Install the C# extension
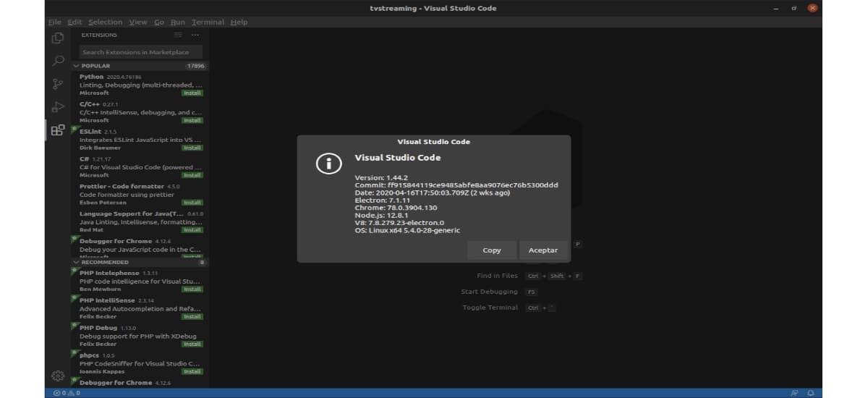This screenshot has height=398, width=868. [192, 175]
